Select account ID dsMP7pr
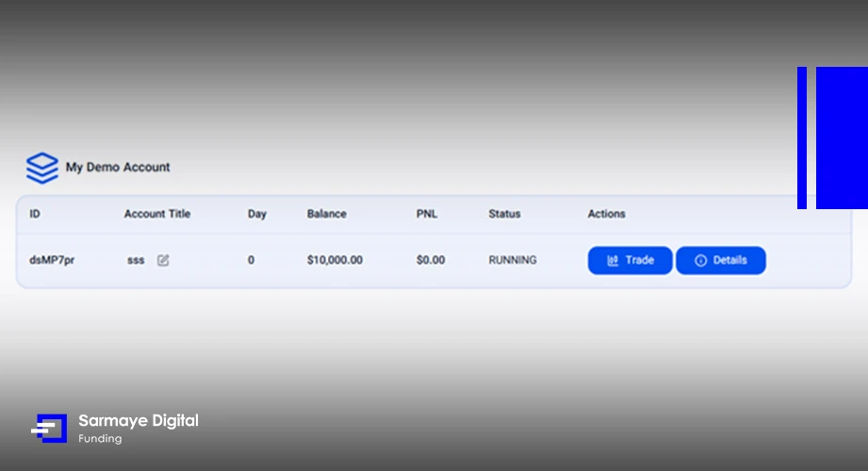Image resolution: width=868 pixels, height=471 pixels. point(52,260)
